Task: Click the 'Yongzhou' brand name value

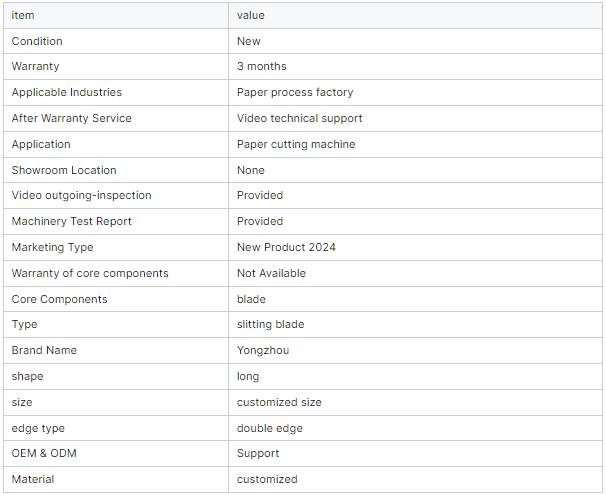Action: [x=261, y=351]
